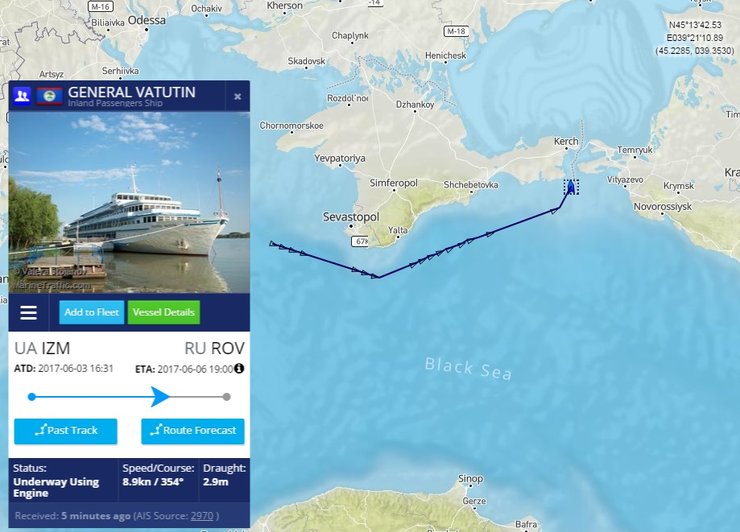Viewport: 740px width, 532px height.
Task: Click the ETA info icon
Action: (239, 368)
